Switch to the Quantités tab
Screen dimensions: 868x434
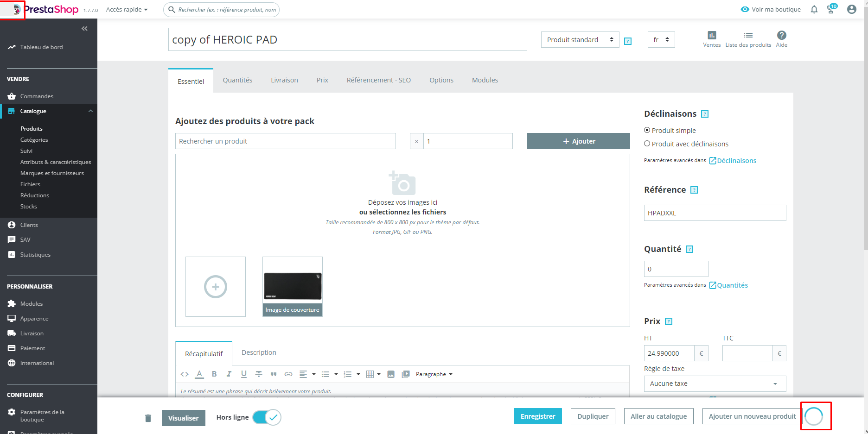237,80
